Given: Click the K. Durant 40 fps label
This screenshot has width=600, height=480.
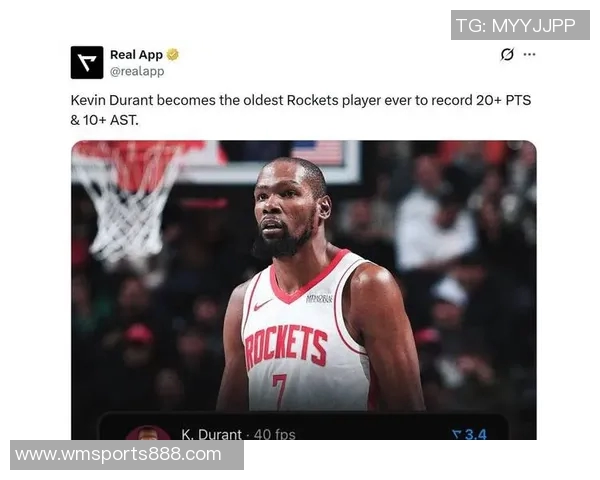Looking at the screenshot, I should tap(238, 434).
